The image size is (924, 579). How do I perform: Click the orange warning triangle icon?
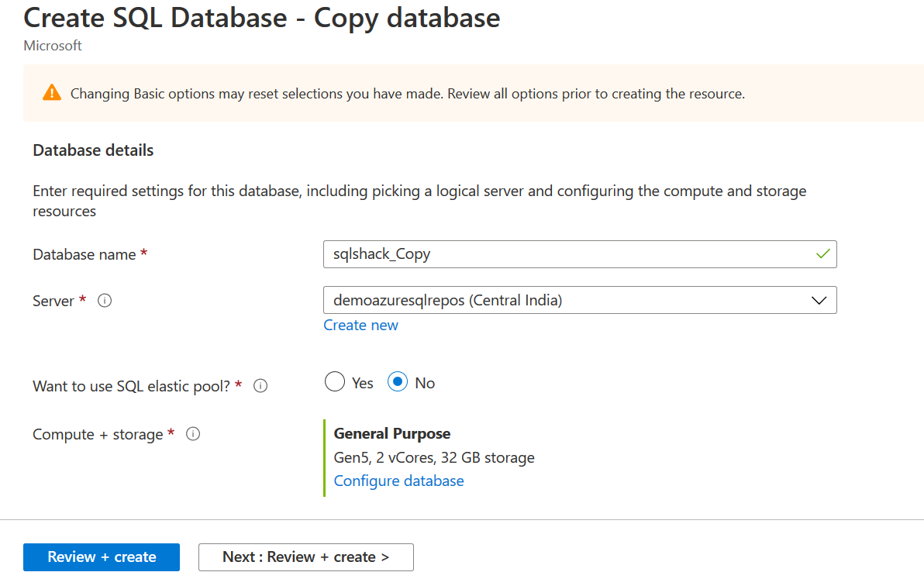(x=51, y=93)
